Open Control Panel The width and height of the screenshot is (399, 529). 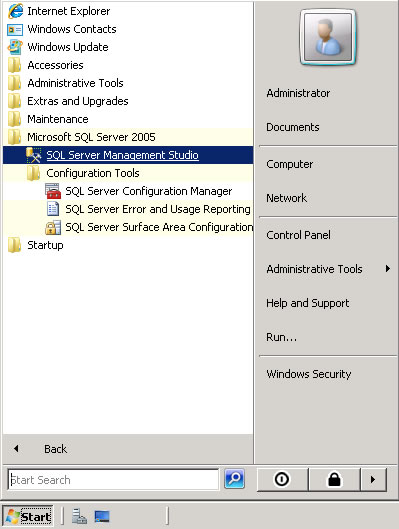point(298,235)
